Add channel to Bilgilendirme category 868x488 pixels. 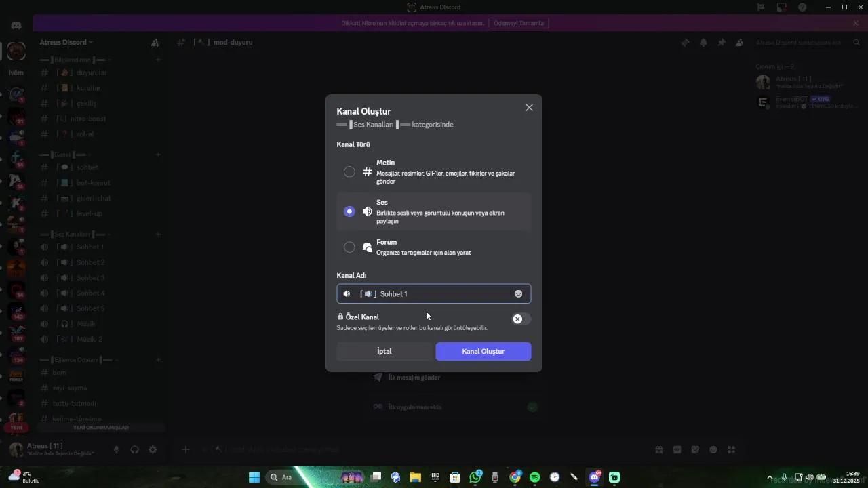(x=158, y=60)
